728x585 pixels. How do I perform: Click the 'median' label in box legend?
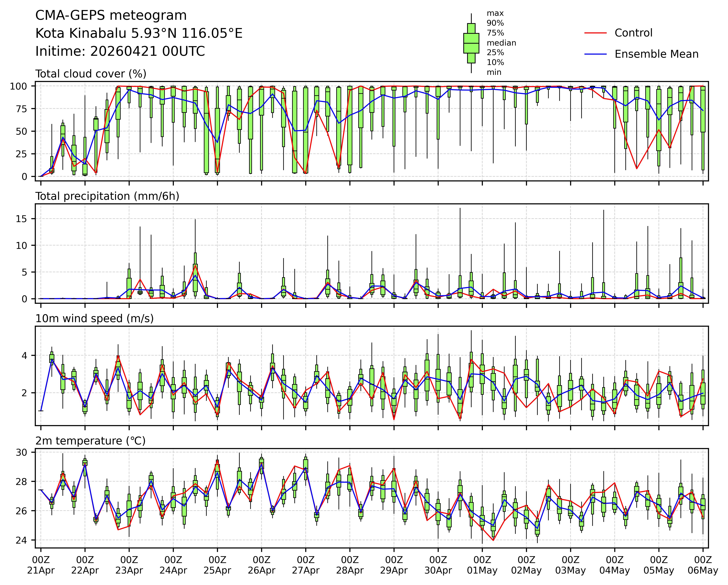(x=501, y=43)
